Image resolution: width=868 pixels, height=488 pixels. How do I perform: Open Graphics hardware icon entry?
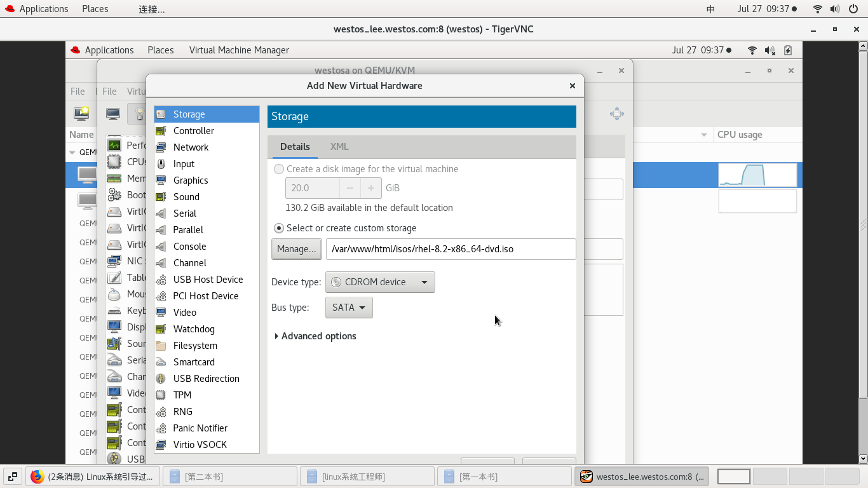click(161, 180)
